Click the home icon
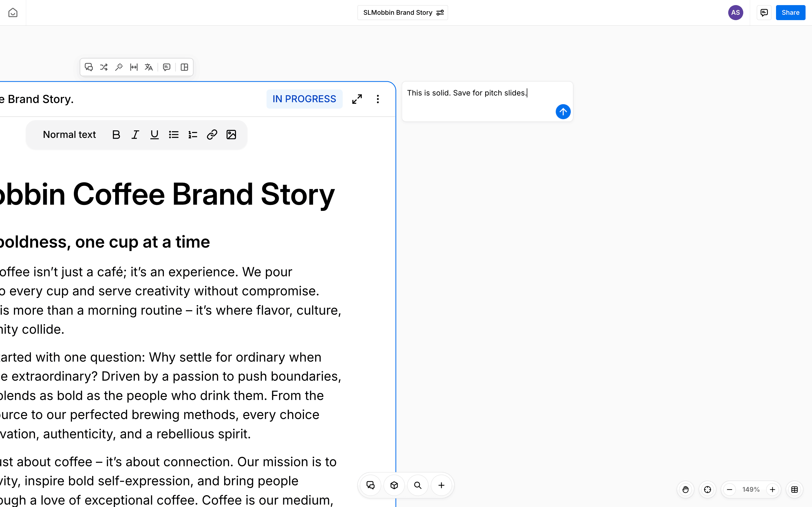The width and height of the screenshot is (812, 507). pos(13,12)
